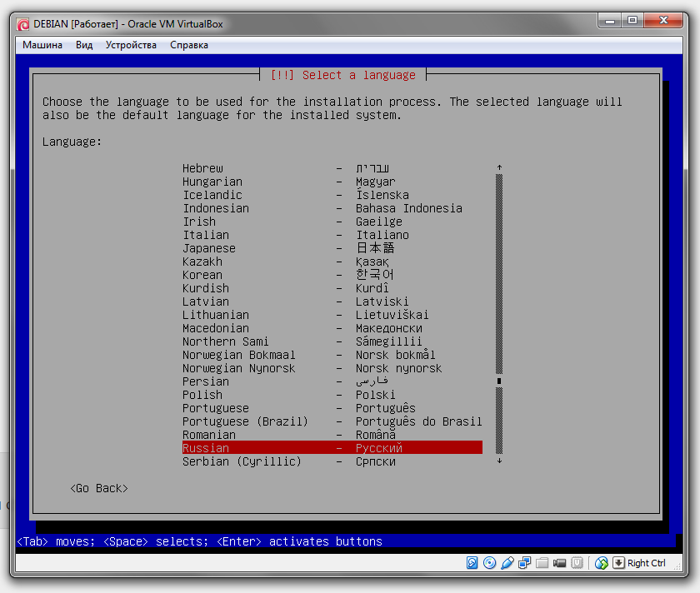Click the VirtualBox Debian title bar icon
700x593 pixels.
(23, 24)
